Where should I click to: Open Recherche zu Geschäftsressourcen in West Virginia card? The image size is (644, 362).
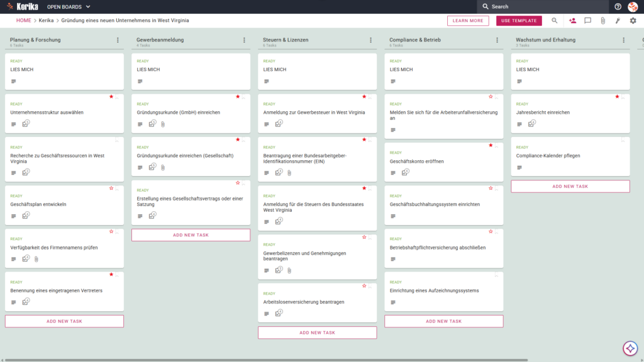(x=65, y=159)
